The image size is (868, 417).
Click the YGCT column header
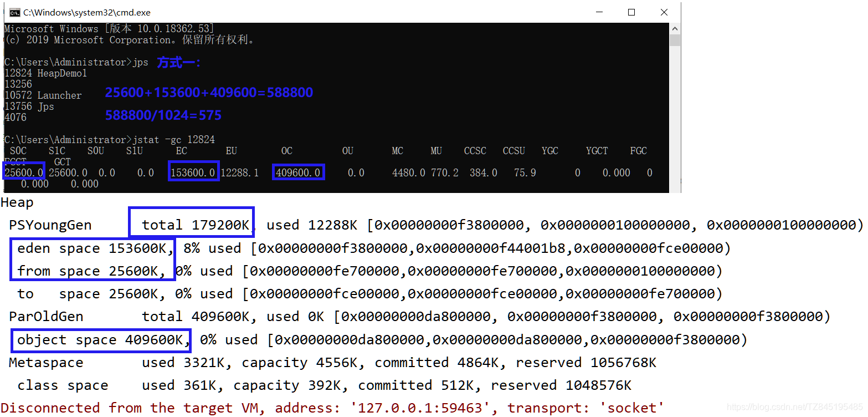tap(597, 151)
